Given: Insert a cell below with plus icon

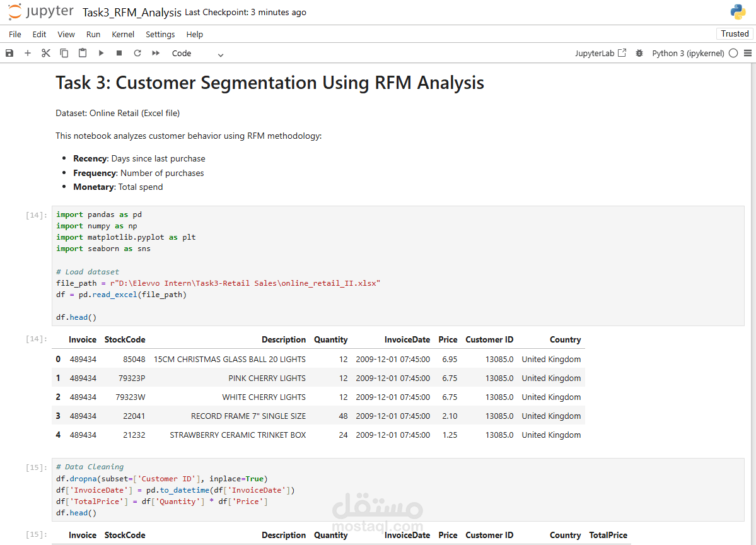Looking at the screenshot, I should click(28, 54).
